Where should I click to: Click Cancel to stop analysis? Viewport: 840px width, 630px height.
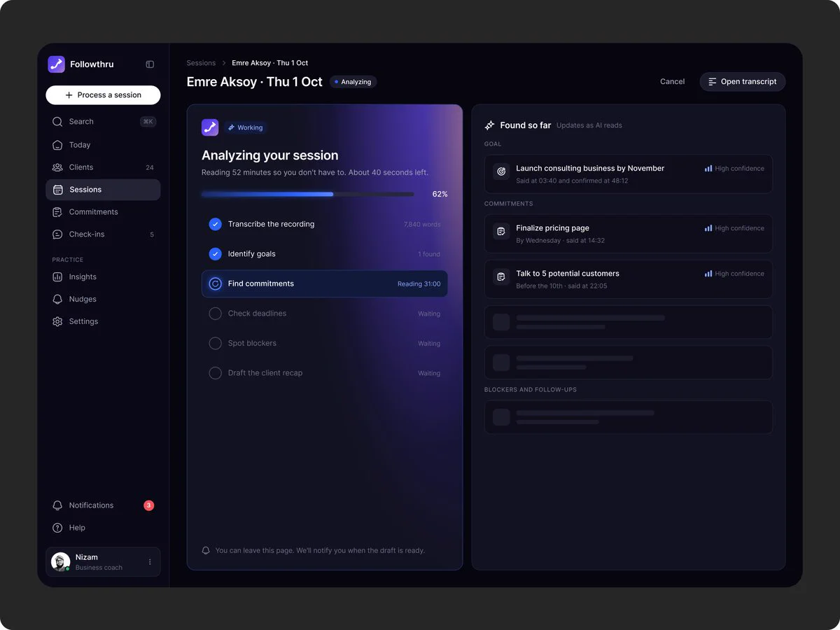[x=672, y=82]
